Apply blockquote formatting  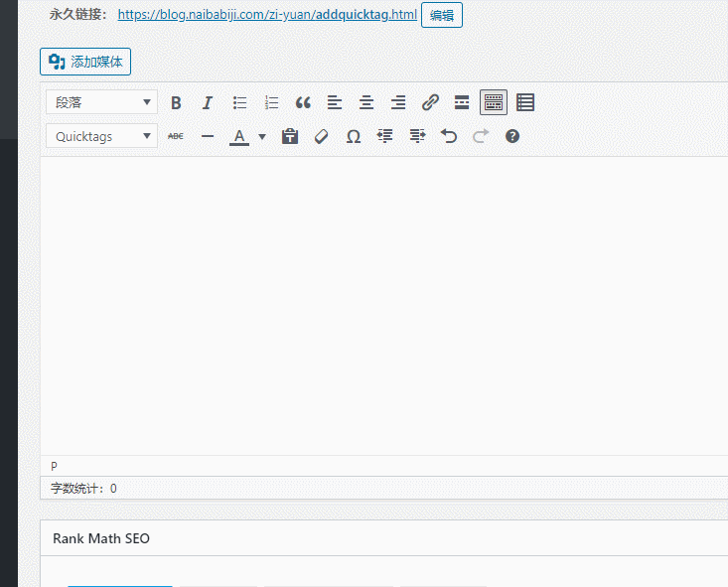pos(303,102)
